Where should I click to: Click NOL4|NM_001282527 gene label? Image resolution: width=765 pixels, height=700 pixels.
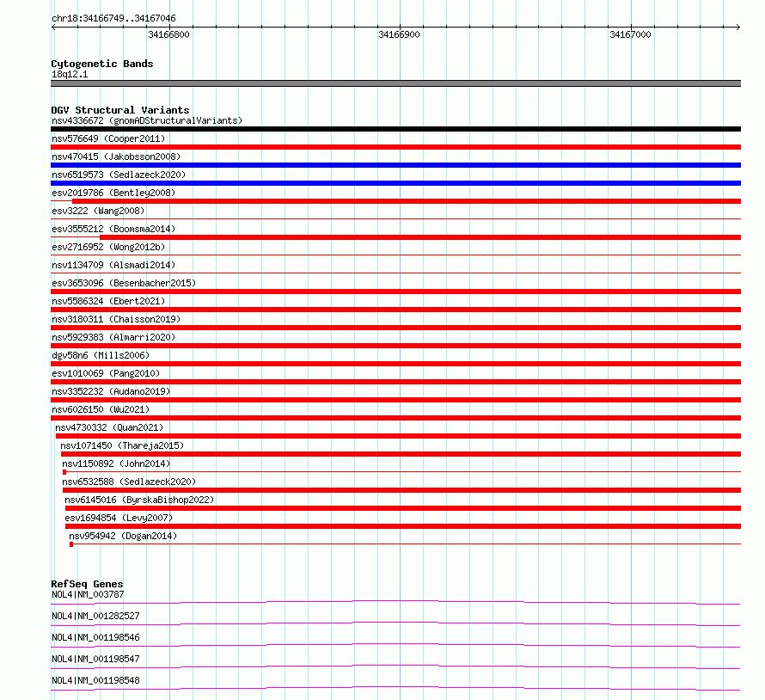pyautogui.click(x=95, y=616)
